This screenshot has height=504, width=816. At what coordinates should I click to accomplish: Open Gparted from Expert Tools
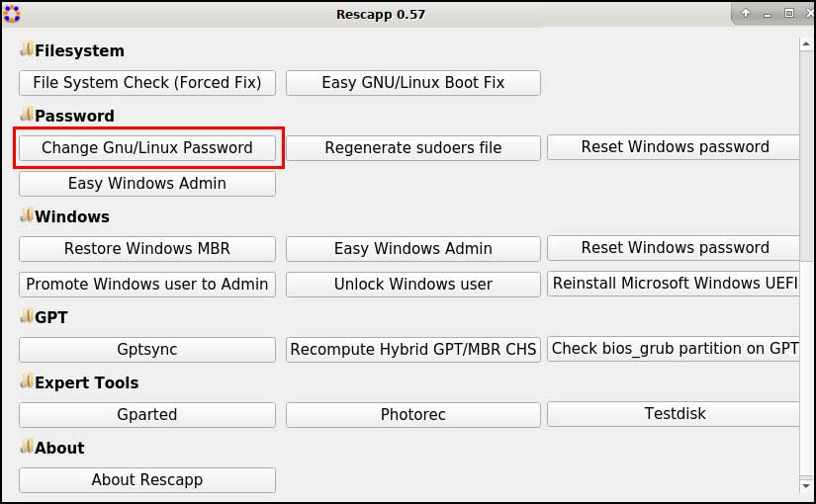click(x=147, y=415)
